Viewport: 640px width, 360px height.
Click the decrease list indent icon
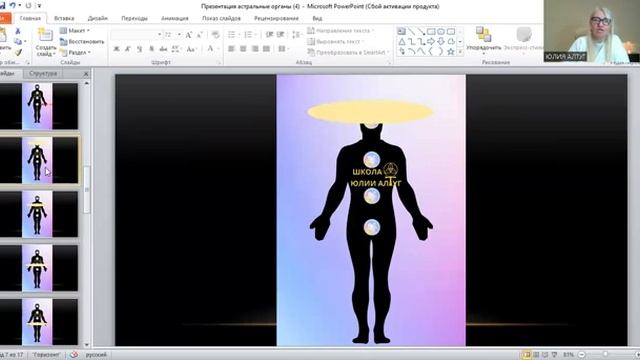[269, 35]
